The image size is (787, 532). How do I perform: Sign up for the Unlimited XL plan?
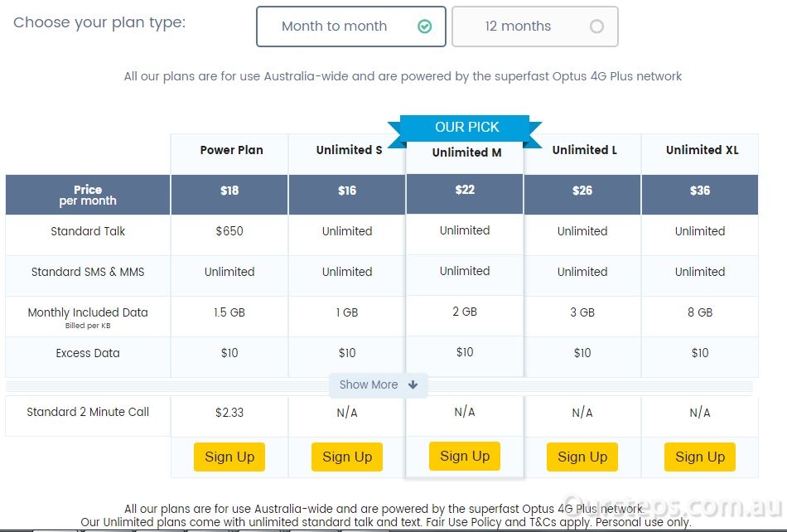pos(700,457)
